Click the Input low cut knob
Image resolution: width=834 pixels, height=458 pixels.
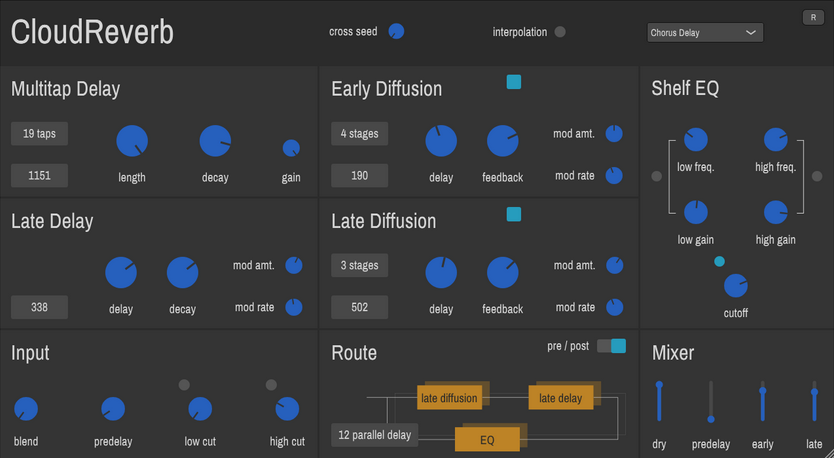[200, 409]
